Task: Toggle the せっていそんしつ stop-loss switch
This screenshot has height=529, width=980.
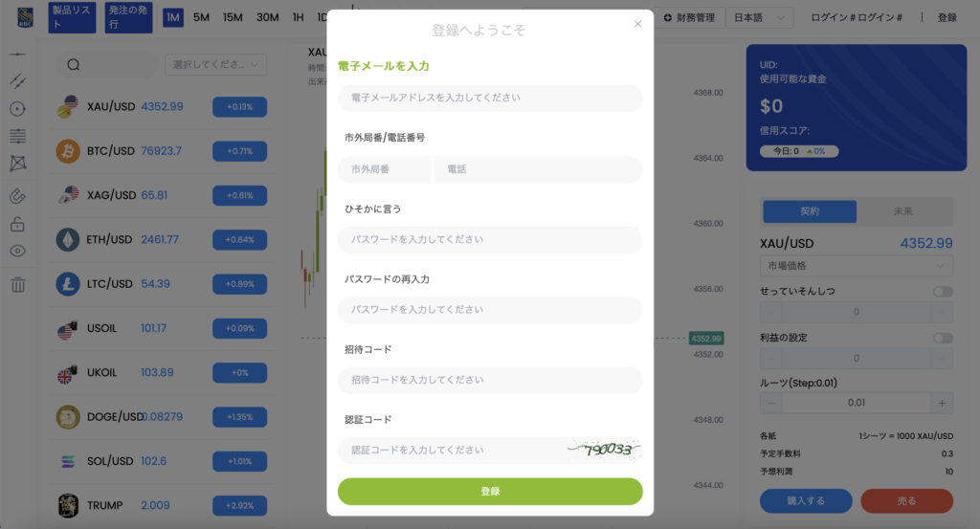Action: pyautogui.click(x=943, y=292)
